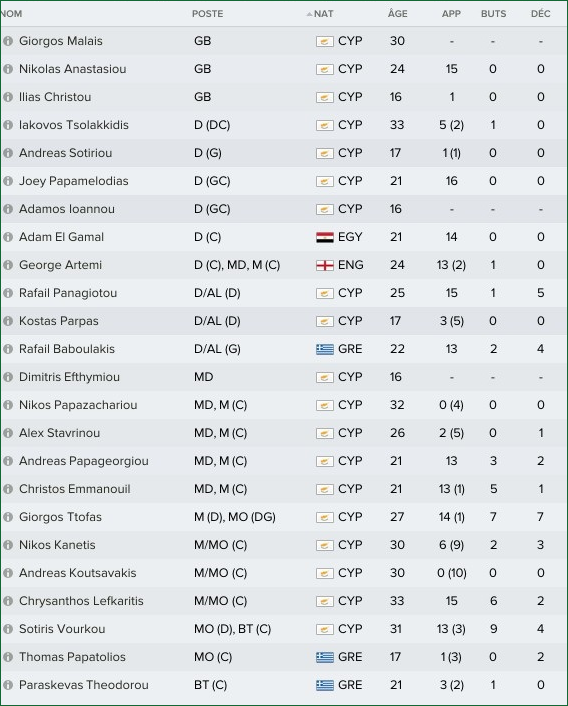Open Chrysanthos Lefkaritis player profile
The width and height of the screenshot is (568, 706).
(81, 601)
